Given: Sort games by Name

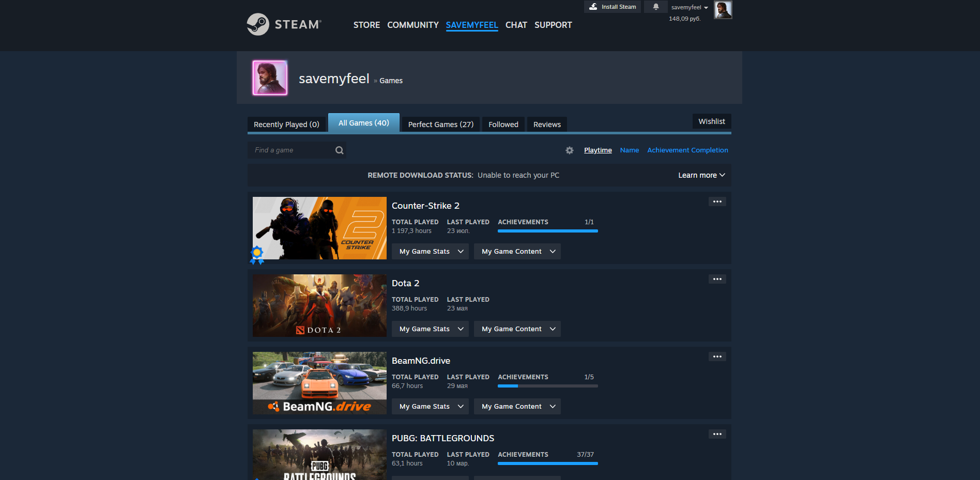Looking at the screenshot, I should [630, 150].
